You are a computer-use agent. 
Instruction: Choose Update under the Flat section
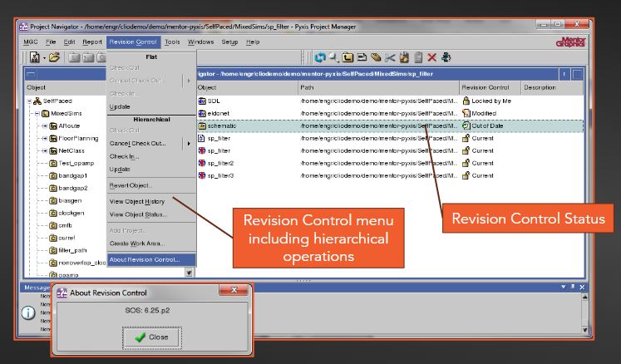(x=151, y=106)
